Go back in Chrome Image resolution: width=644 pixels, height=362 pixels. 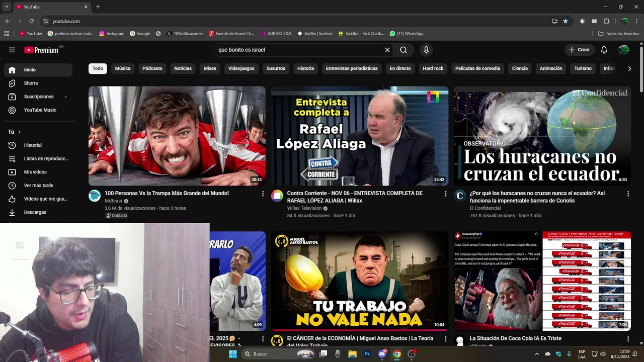[x=7, y=21]
